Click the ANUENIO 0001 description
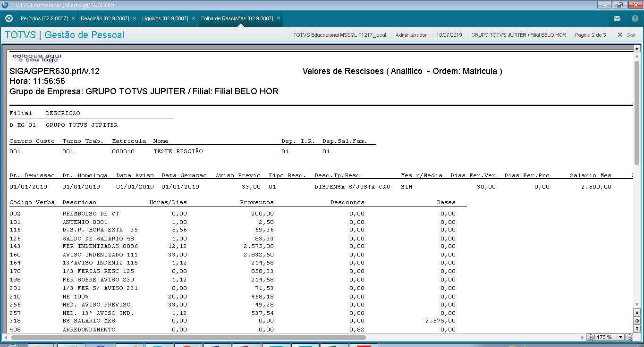This screenshot has height=347, width=644. point(85,222)
